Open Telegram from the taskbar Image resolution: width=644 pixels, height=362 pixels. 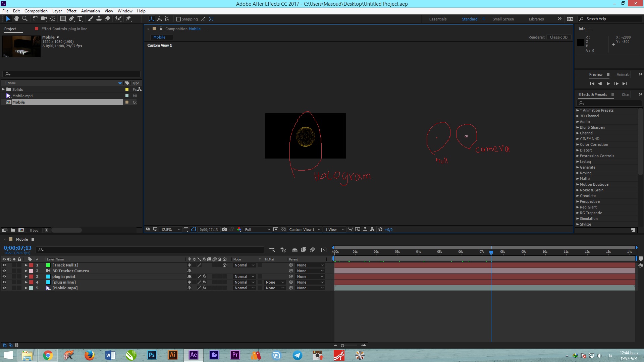[x=297, y=355]
